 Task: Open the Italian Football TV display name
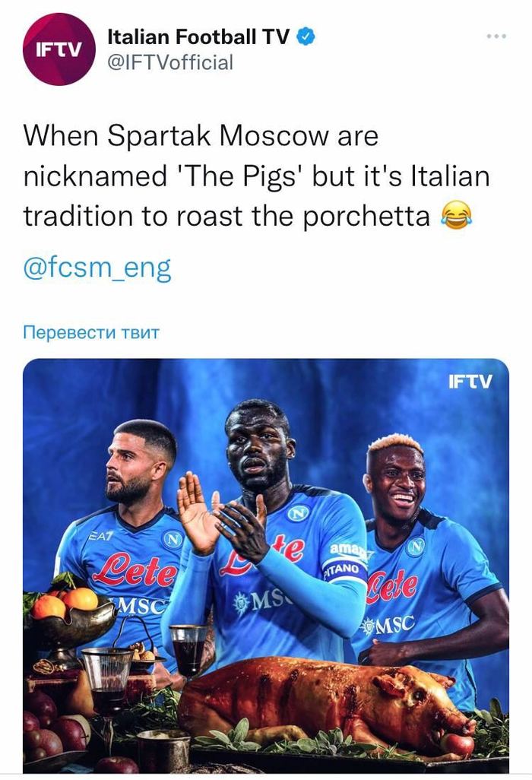198,36
